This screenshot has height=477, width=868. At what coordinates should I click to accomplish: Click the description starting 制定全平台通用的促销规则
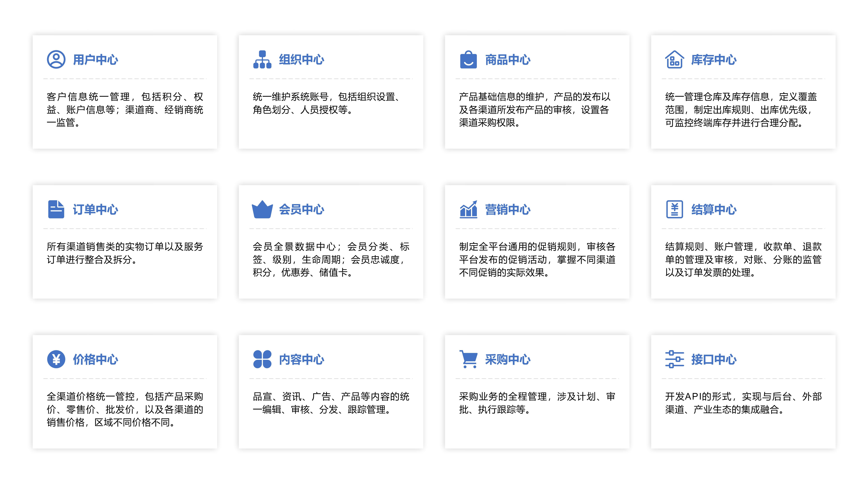(537, 259)
